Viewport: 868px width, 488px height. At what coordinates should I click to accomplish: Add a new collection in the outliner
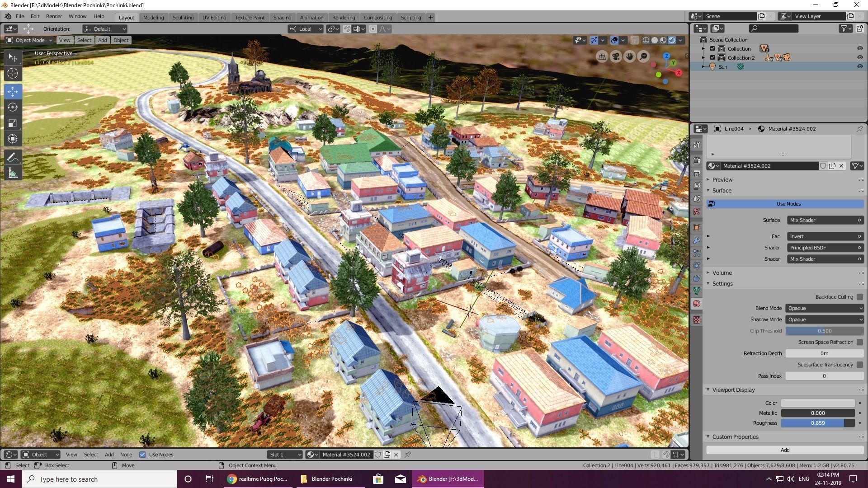pos(859,28)
